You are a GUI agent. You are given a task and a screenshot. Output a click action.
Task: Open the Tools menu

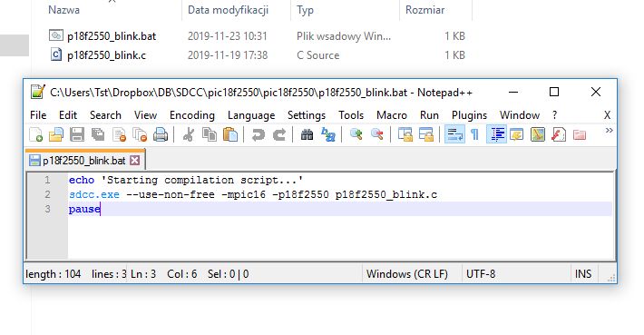pyautogui.click(x=351, y=115)
